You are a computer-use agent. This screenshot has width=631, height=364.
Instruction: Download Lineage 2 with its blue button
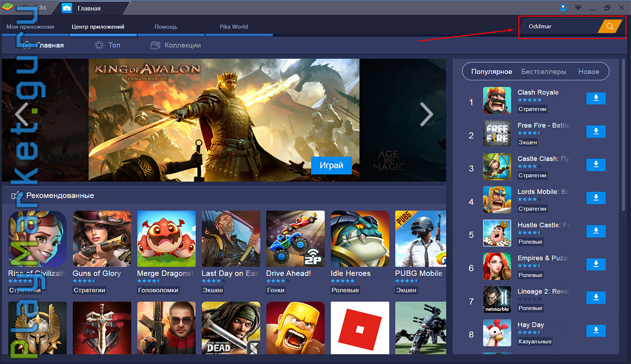[596, 298]
